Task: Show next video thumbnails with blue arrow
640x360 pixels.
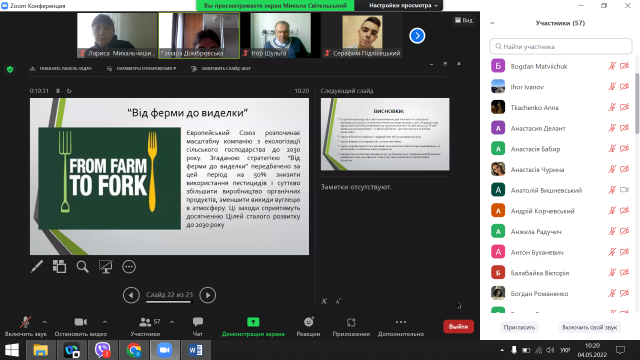Action: [x=417, y=36]
